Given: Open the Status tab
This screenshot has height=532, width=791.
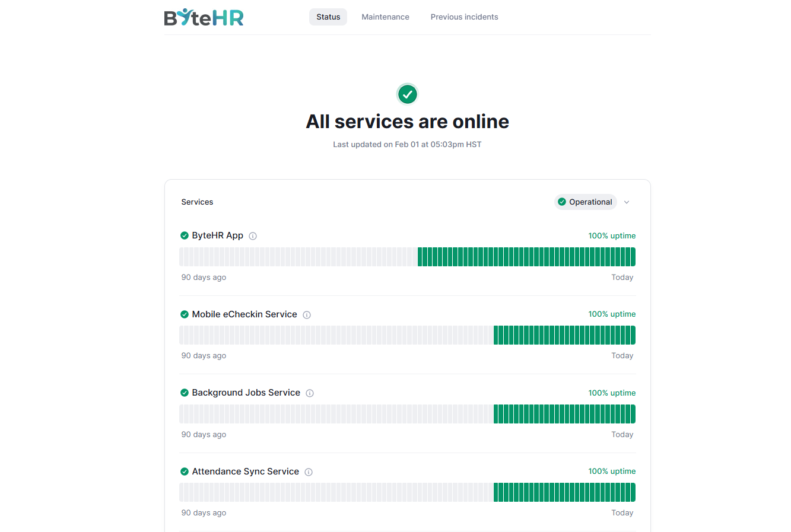Looking at the screenshot, I should point(328,17).
